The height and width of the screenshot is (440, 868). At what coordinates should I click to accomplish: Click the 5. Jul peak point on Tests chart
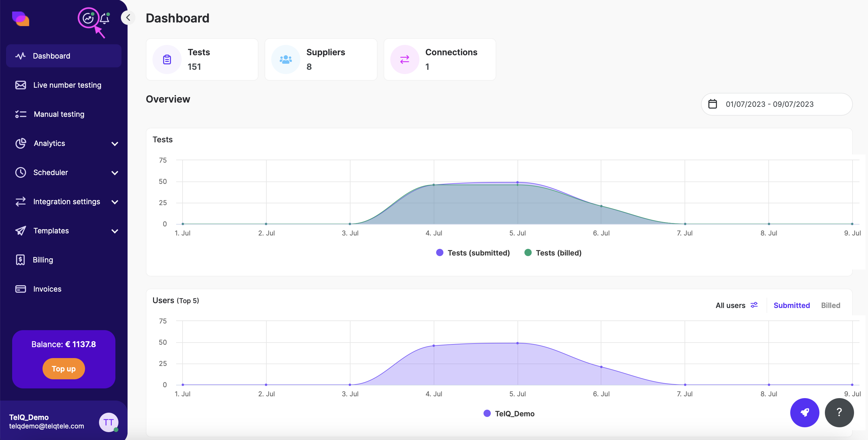(x=518, y=182)
